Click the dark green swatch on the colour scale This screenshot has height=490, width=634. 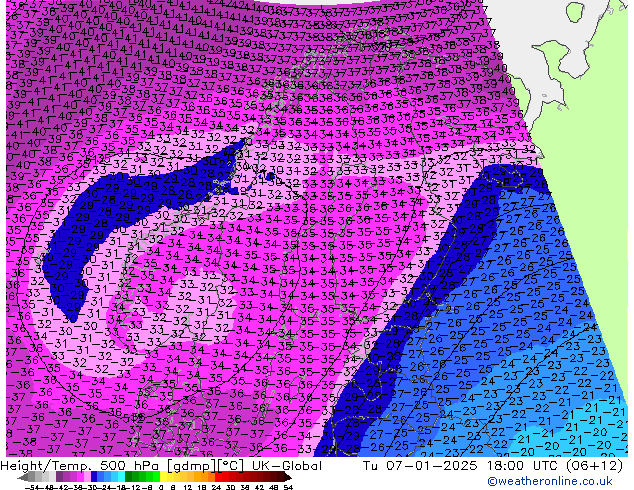(129, 477)
